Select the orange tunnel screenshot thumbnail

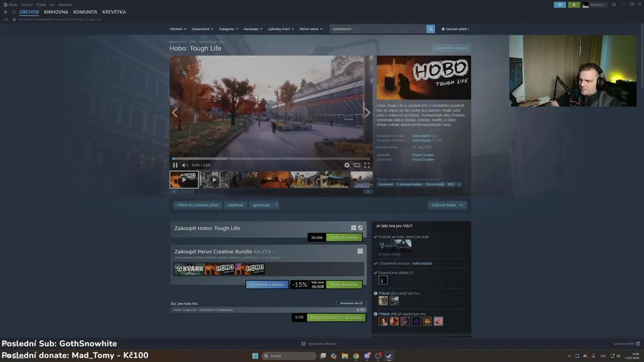[x=274, y=179]
